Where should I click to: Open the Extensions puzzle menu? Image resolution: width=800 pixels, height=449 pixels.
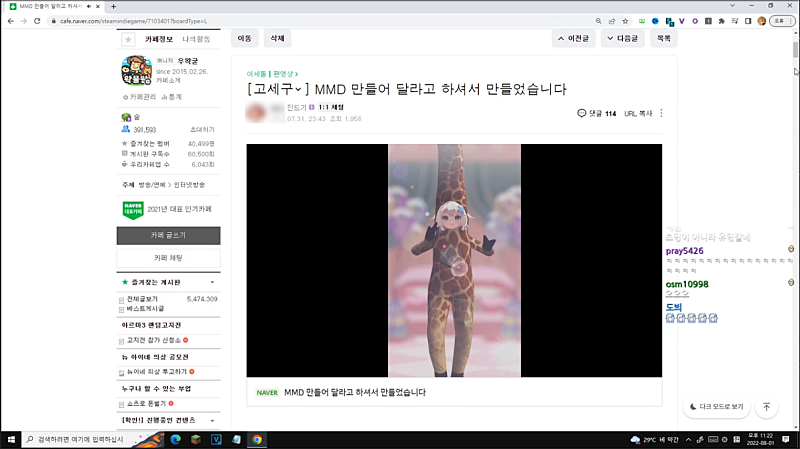(x=721, y=21)
